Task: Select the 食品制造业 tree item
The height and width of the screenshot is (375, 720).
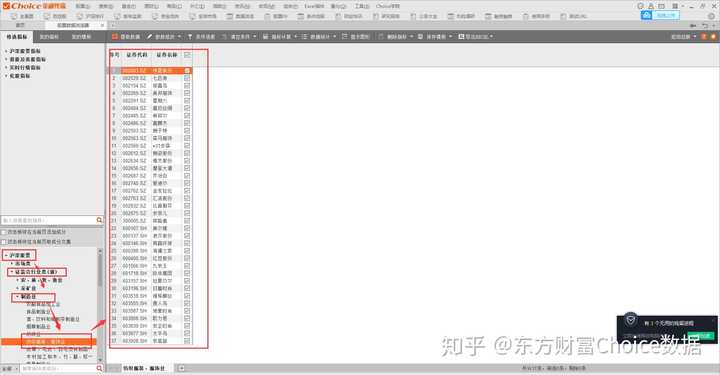Action: click(39, 312)
